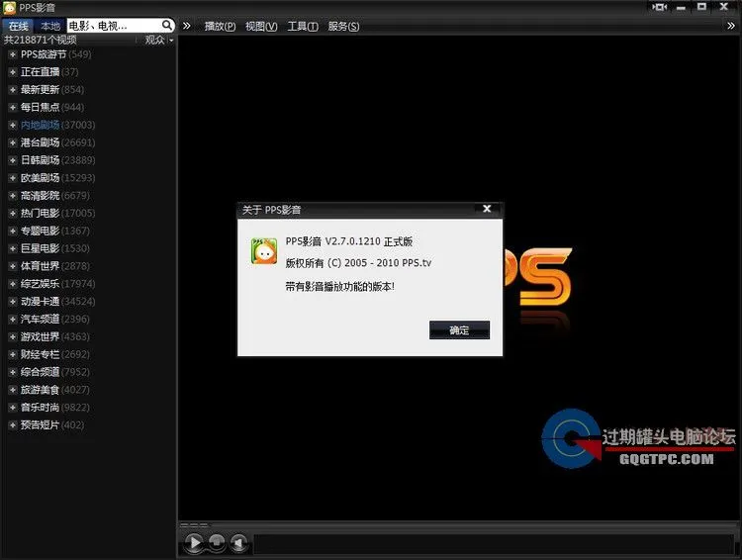Expand chevron next to the search box
Image resolution: width=742 pixels, height=560 pixels.
click(x=186, y=26)
